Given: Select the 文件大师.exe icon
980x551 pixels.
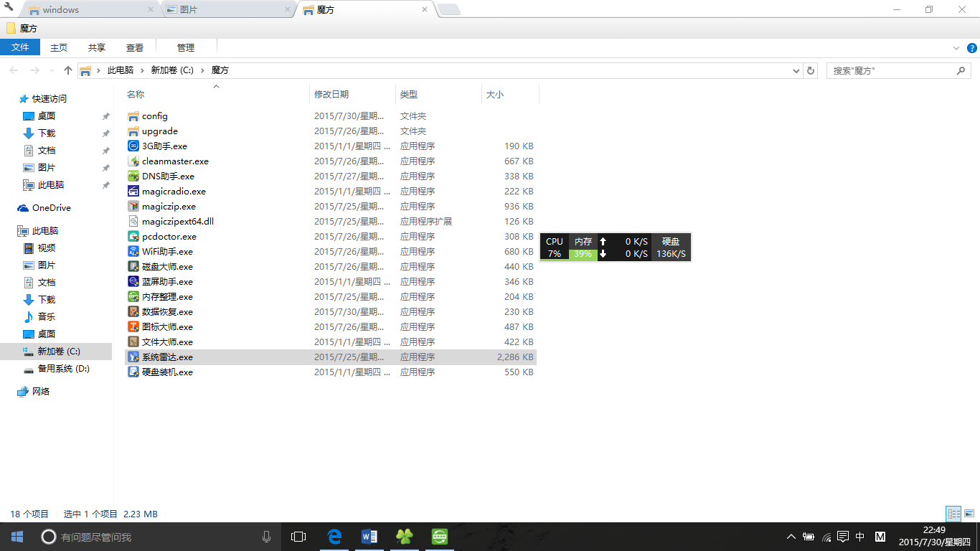Looking at the screenshot, I should point(133,342).
